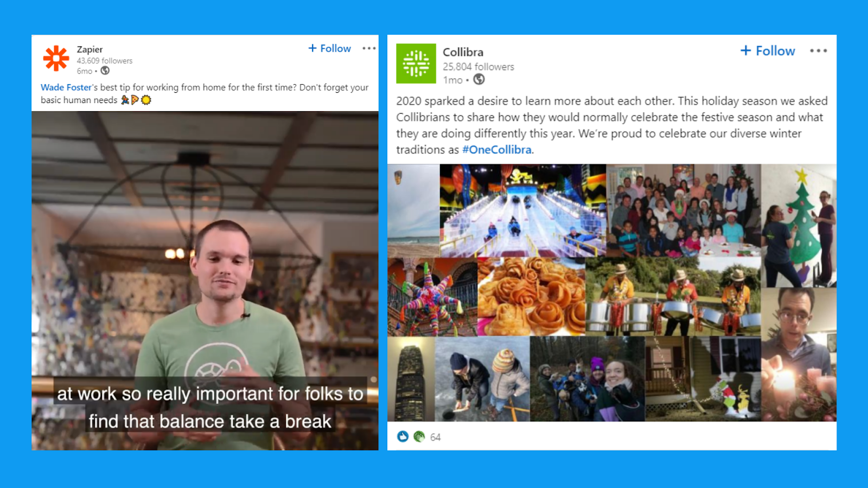Click the Collibra green logo
The width and height of the screenshot is (868, 488).
point(416,63)
